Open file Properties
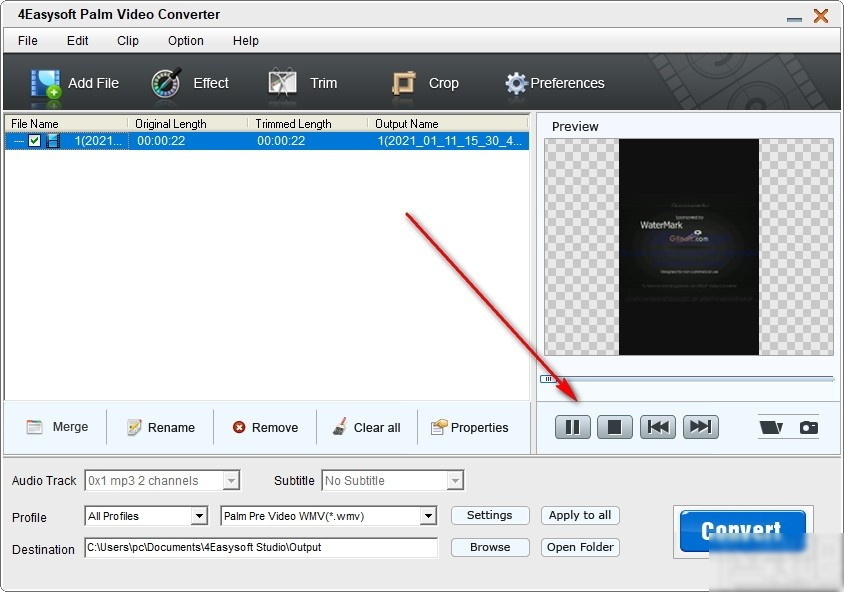Viewport: 844px width, 592px height. point(469,427)
